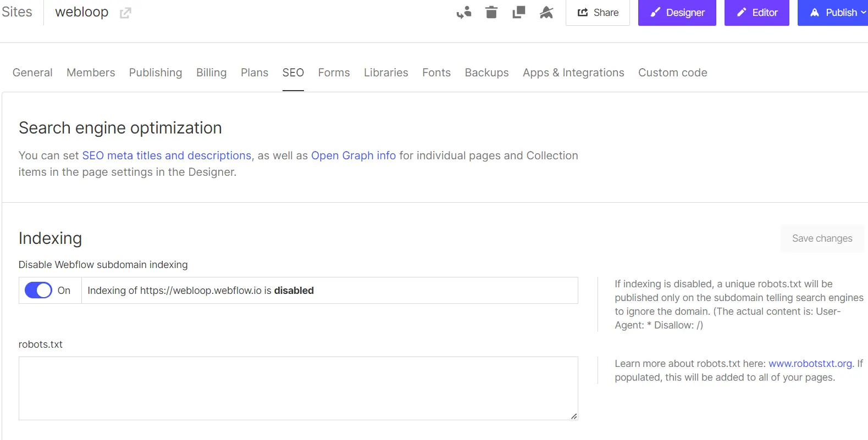868x440 pixels.
Task: Click the robots.txt field label
Action: (x=41, y=344)
